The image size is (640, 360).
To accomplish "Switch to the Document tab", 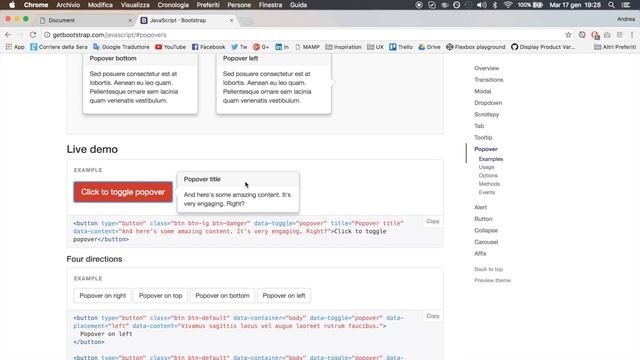I will pos(84,20).
